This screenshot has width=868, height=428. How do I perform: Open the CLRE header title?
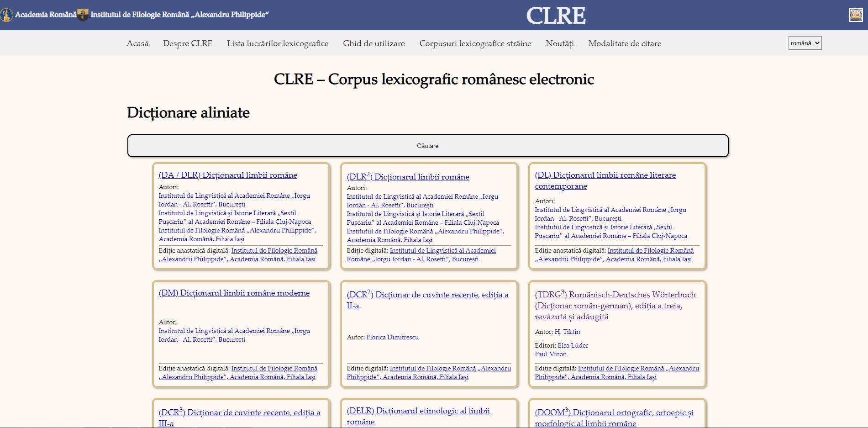556,16
